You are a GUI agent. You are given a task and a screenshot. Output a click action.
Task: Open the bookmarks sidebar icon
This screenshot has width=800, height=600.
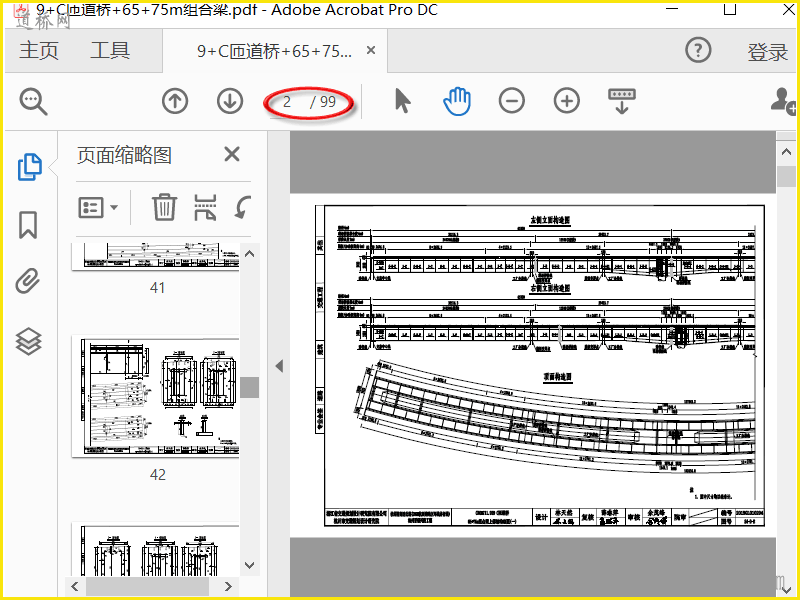(x=28, y=225)
